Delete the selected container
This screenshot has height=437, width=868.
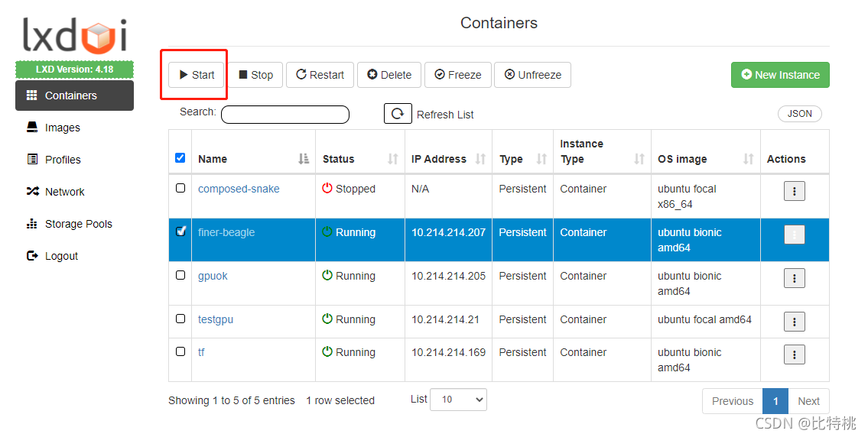[x=389, y=75]
